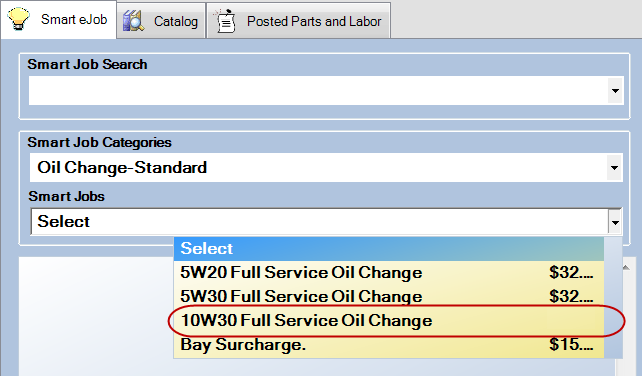Click the Smart Jobs Select combo box text
The image size is (642, 376).
(63, 222)
